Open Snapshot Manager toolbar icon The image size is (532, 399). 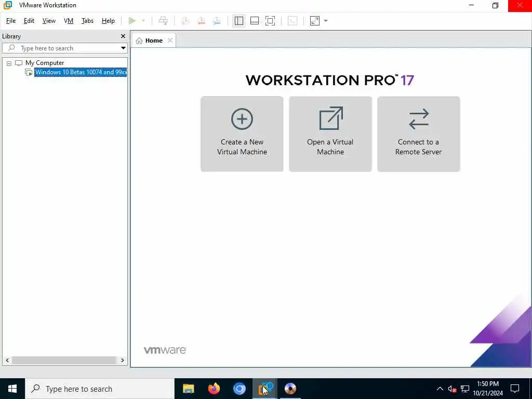[217, 21]
